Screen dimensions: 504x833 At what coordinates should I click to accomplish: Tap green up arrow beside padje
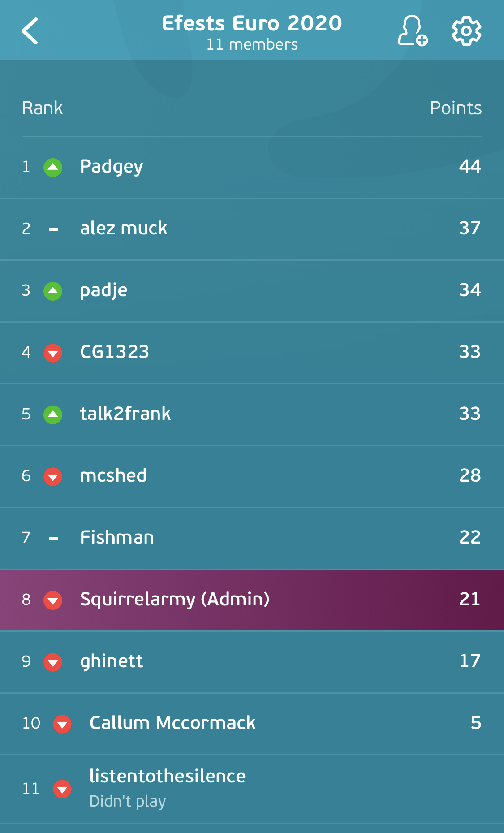coord(53,291)
